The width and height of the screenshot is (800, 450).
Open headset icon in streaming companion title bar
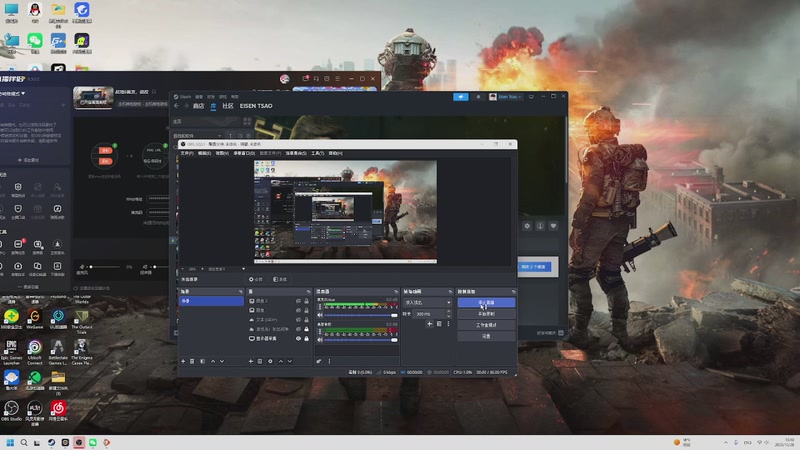click(316, 79)
